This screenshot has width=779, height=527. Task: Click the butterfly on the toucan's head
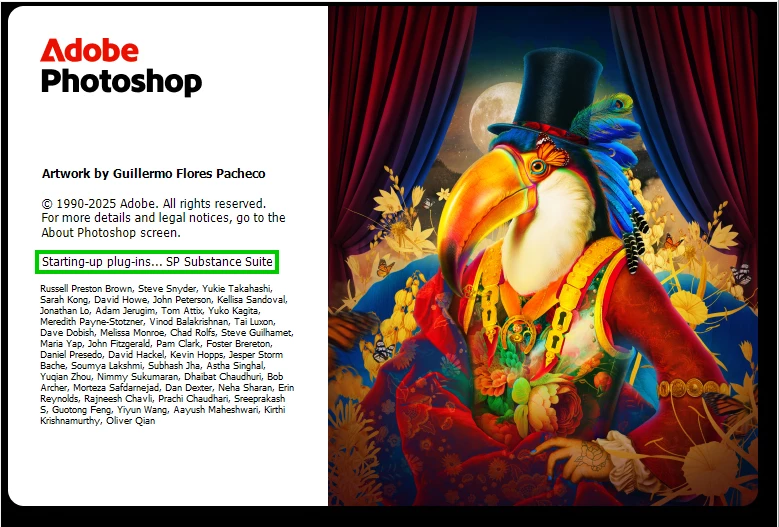(551, 151)
